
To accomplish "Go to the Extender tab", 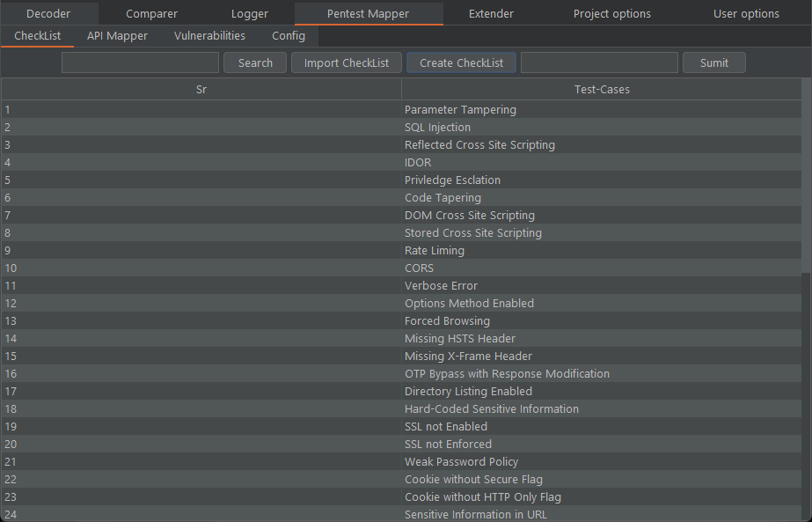I will (x=491, y=13).
